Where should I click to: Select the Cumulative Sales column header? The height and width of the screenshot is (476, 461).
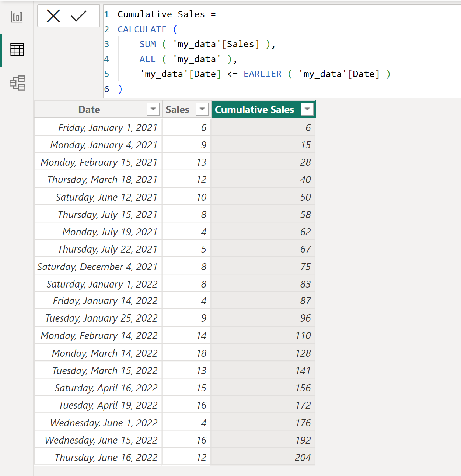click(x=254, y=109)
